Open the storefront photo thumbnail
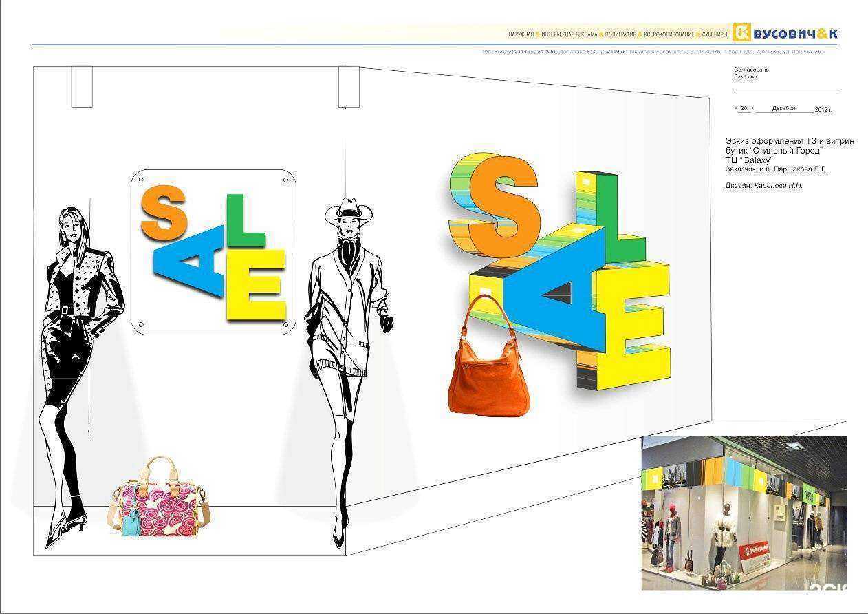 point(744,512)
